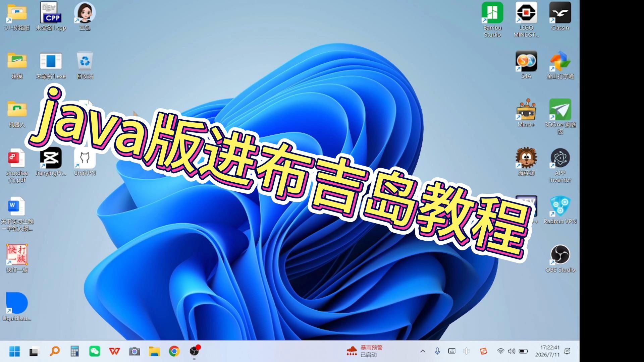The image size is (644, 362).
Task: Open the LEGO MINDSTORMS shortcut
Action: coord(526,19)
